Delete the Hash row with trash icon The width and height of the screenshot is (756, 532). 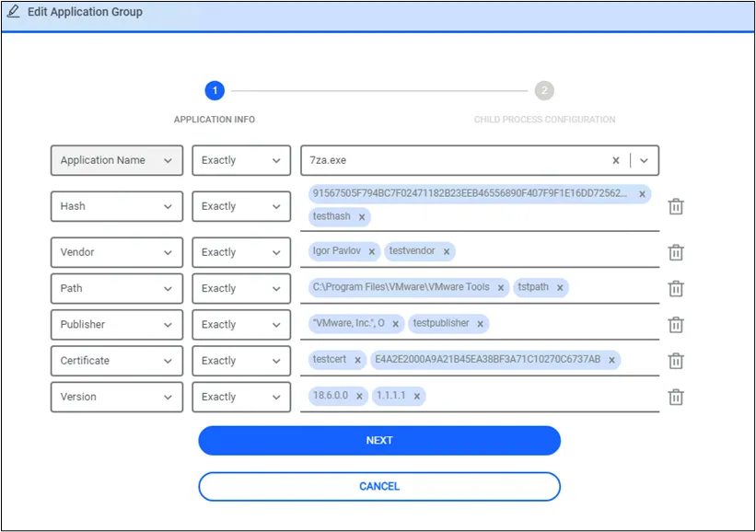676,206
